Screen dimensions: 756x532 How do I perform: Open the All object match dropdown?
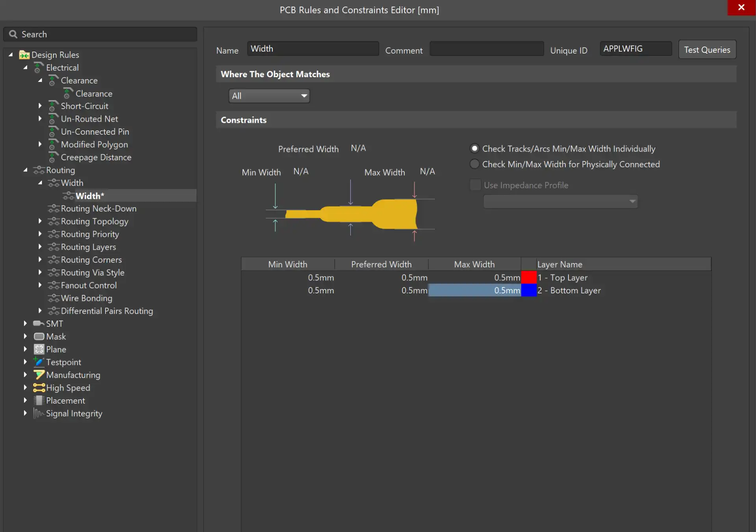pos(269,96)
